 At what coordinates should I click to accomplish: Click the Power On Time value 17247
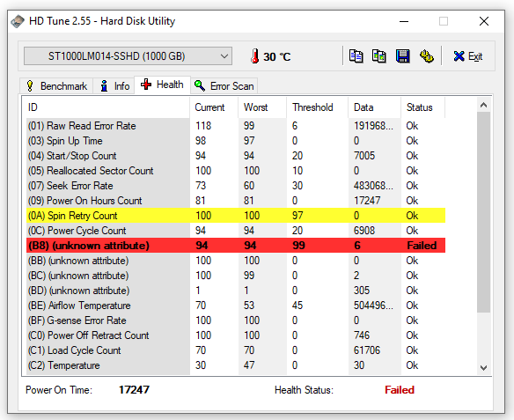click(x=134, y=390)
